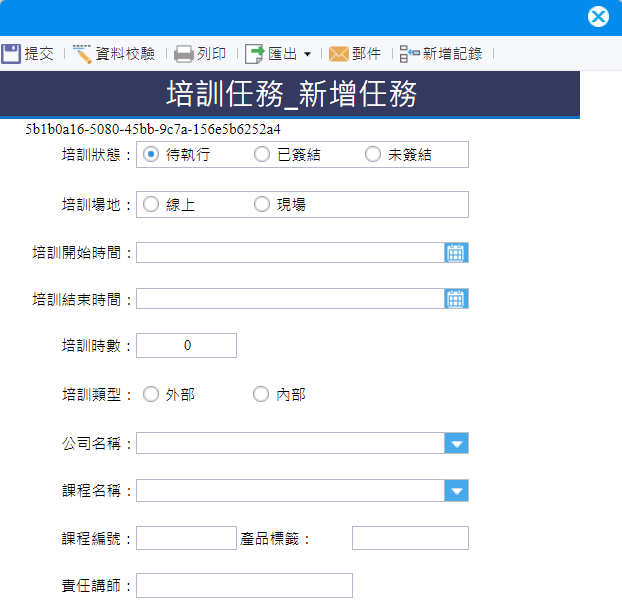Expand the 公司名稱 dropdown arrow
Viewport: 622px width, 615px height.
click(x=457, y=443)
